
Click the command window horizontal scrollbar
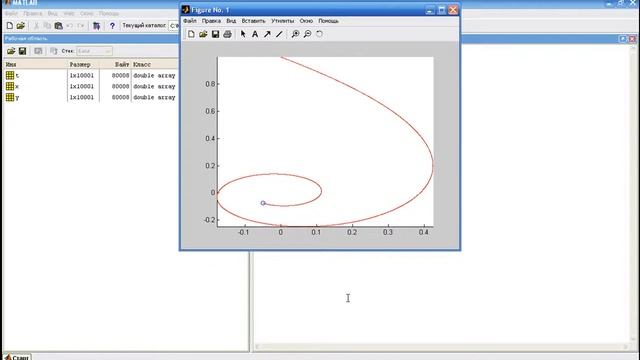[x=442, y=347]
